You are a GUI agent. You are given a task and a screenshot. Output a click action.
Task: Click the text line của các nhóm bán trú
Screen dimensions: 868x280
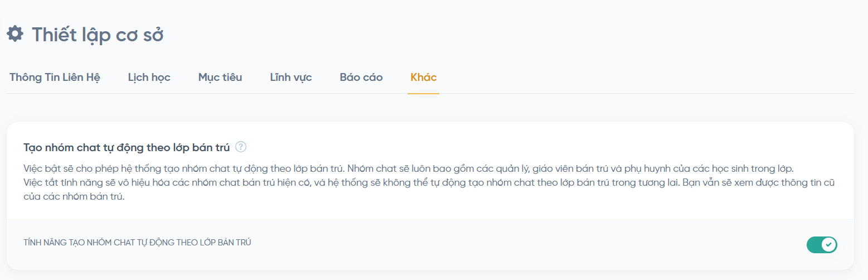click(x=74, y=197)
